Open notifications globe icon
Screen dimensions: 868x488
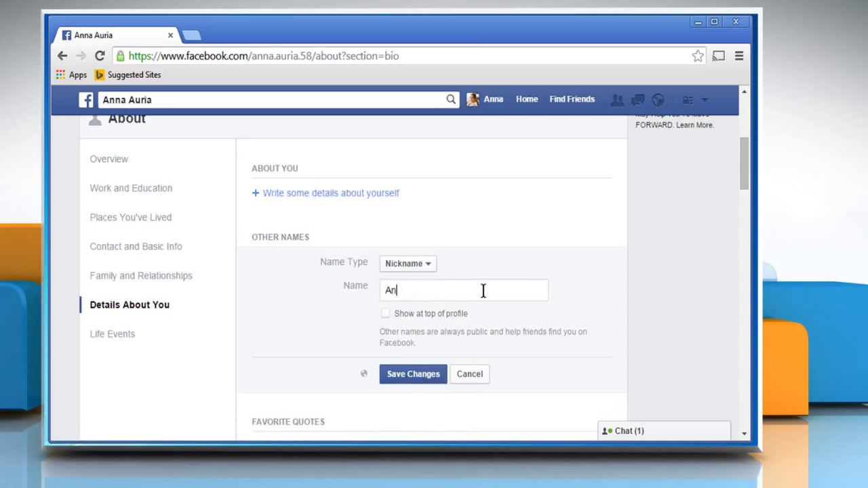pos(658,100)
